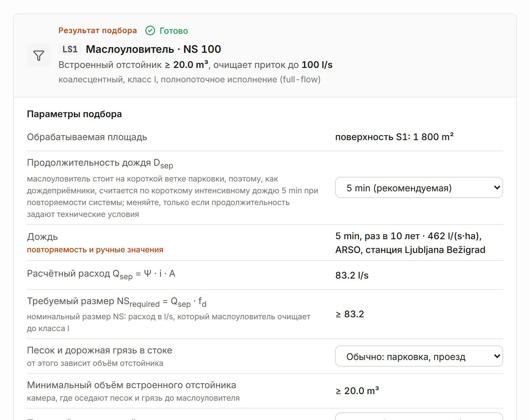Click the Параметры подбора section heading
Viewport: 530px width, 420px height.
(74, 114)
